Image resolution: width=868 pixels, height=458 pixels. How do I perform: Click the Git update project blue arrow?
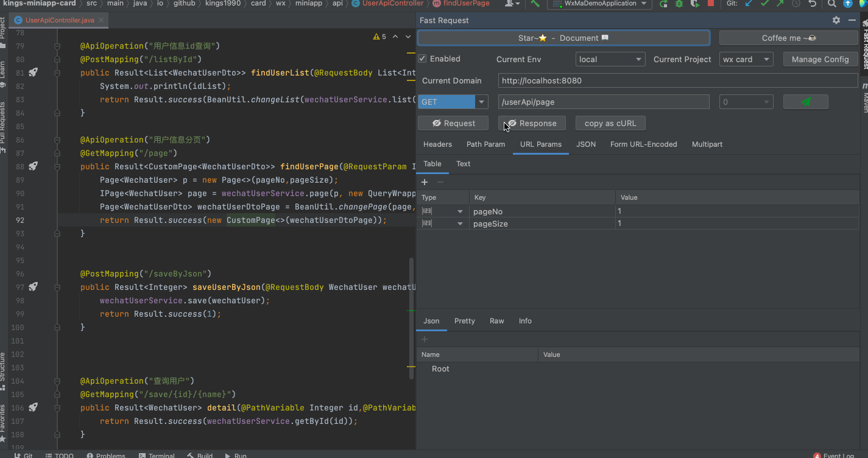click(x=749, y=4)
